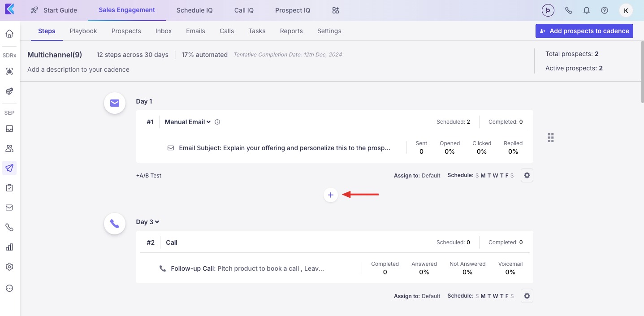Open Schedule IQ in top navigation

pyautogui.click(x=194, y=10)
